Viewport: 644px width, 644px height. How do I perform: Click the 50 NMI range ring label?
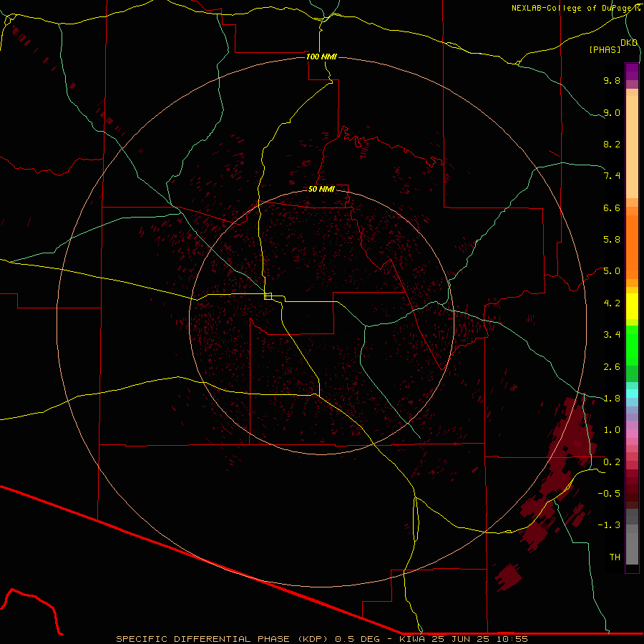(x=321, y=189)
